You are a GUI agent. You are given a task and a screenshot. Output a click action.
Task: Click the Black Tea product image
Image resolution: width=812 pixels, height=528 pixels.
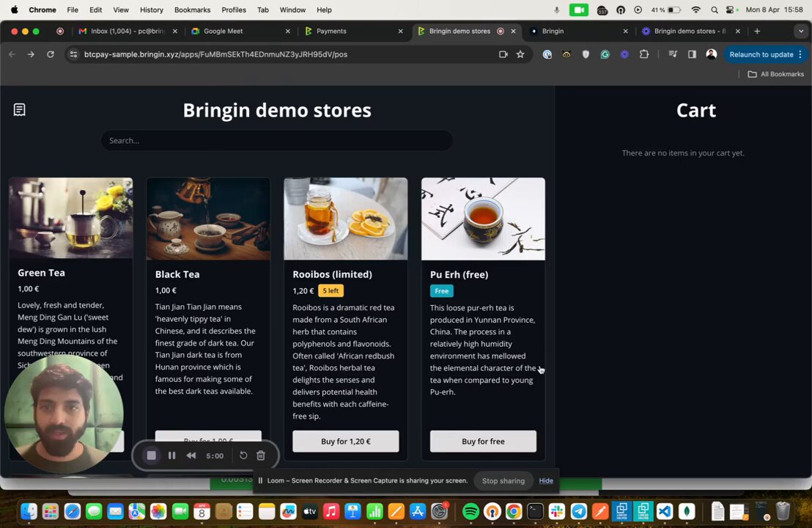[x=208, y=219]
